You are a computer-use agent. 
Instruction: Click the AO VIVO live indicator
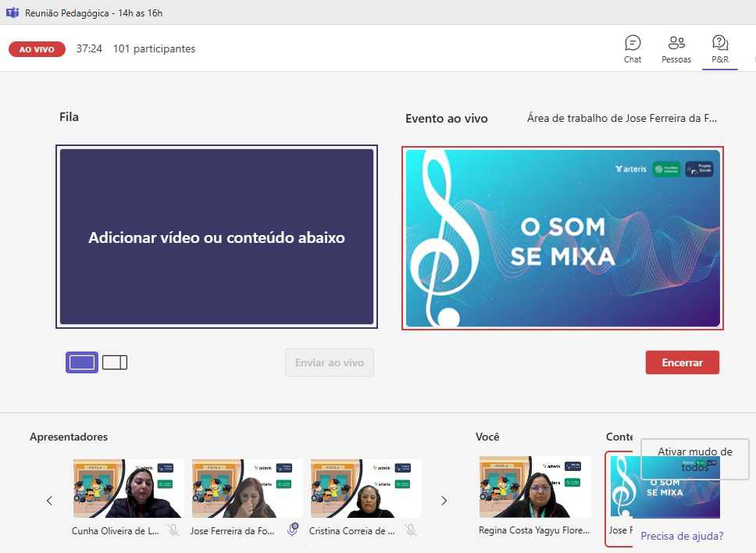(x=37, y=49)
